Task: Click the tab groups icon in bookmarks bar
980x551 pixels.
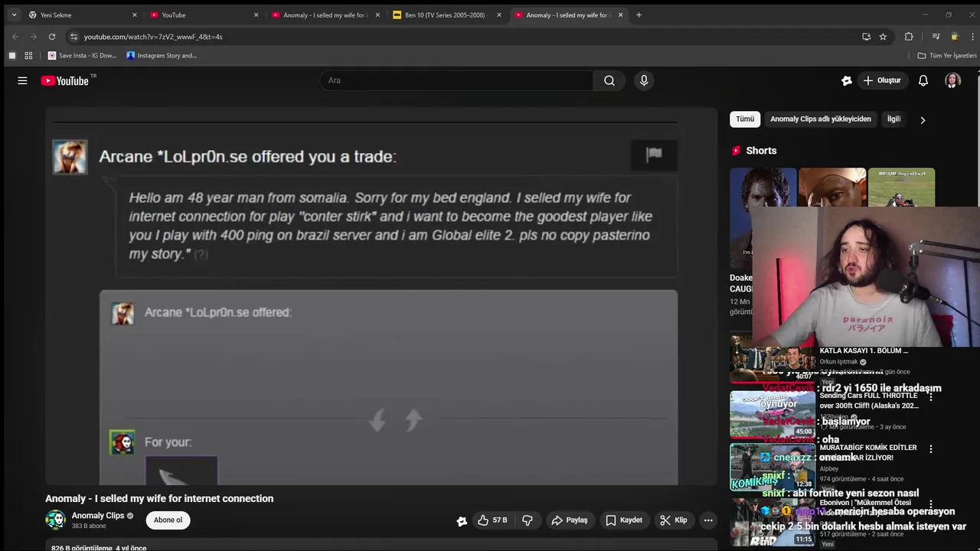Action: 11,56
